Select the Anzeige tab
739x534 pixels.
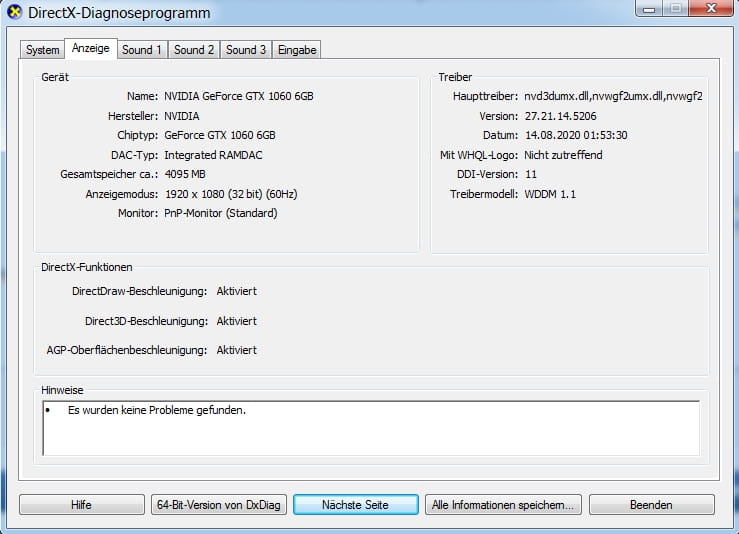coord(90,49)
